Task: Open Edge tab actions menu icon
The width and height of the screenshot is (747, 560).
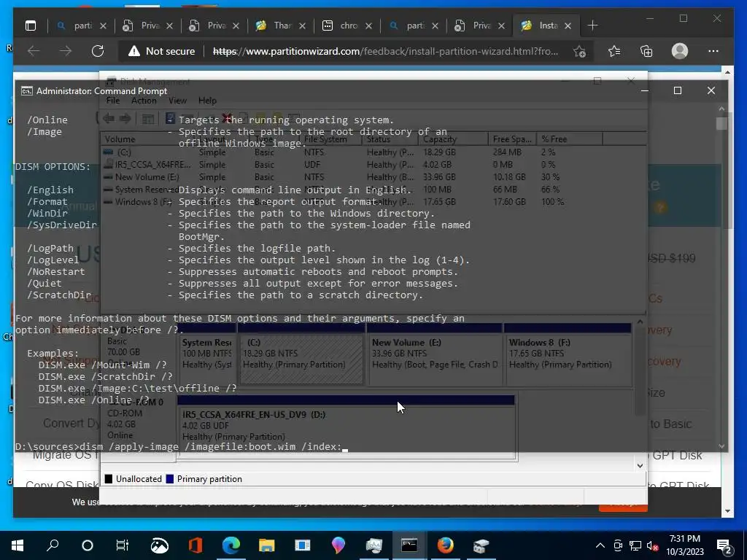Action: [x=31, y=26]
